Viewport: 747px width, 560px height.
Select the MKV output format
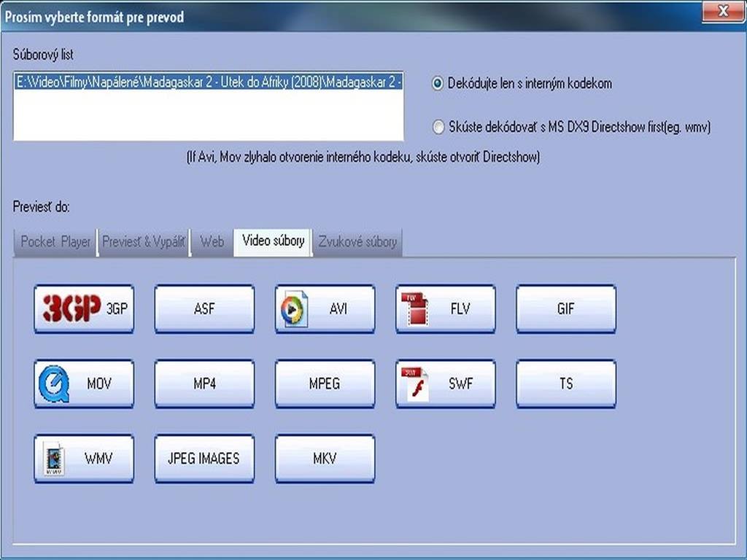click(325, 459)
